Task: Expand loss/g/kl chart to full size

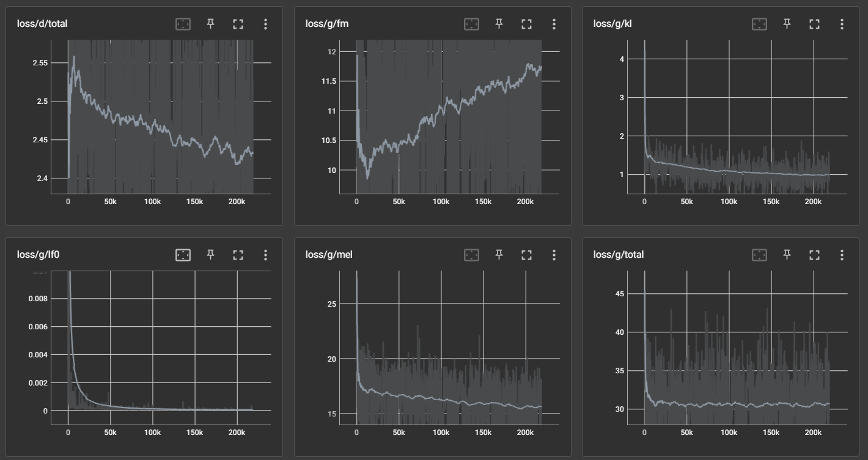Action: coord(814,24)
